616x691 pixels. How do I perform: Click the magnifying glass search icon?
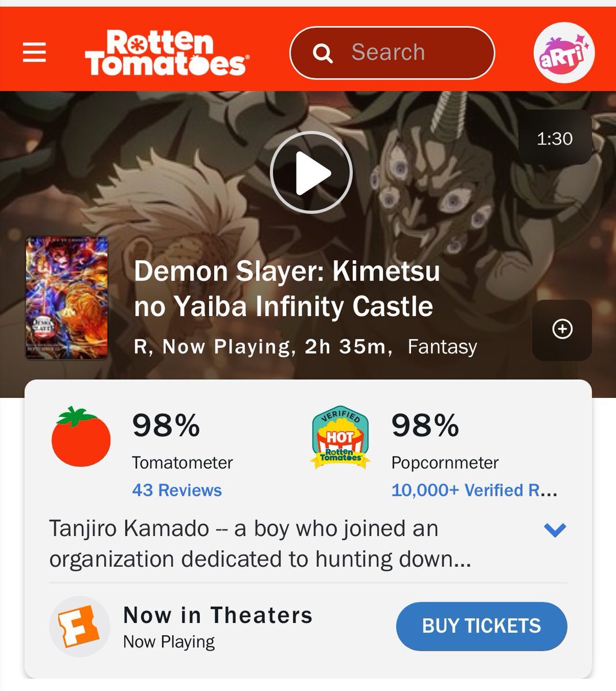point(323,54)
